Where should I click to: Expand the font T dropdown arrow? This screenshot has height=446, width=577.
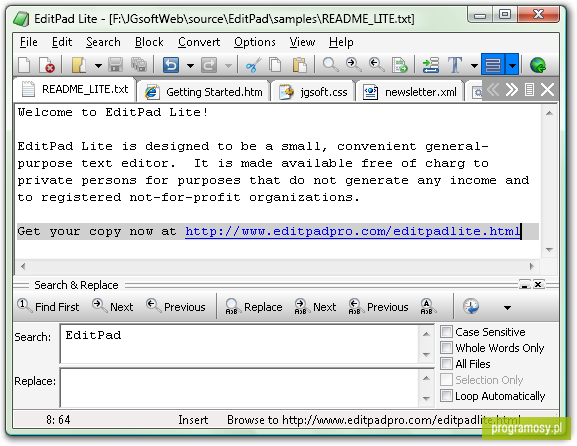474,66
